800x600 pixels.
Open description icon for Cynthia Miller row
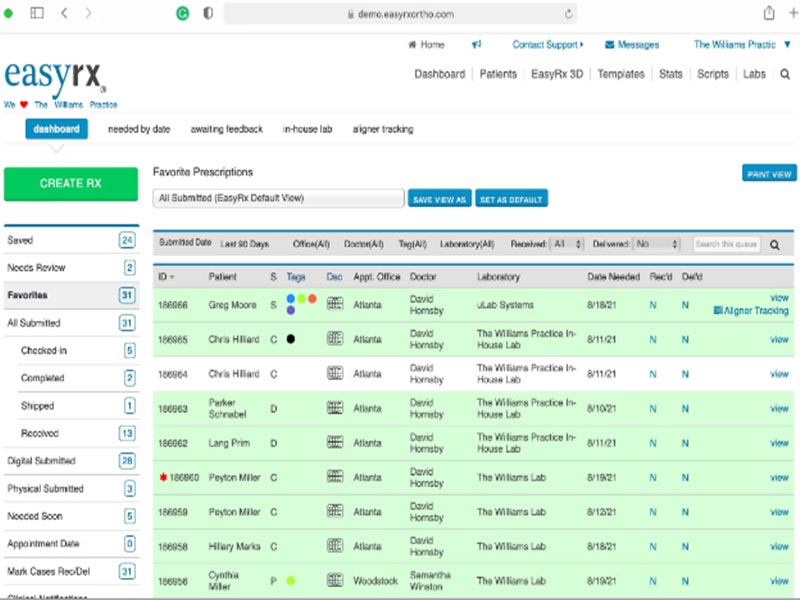(335, 581)
